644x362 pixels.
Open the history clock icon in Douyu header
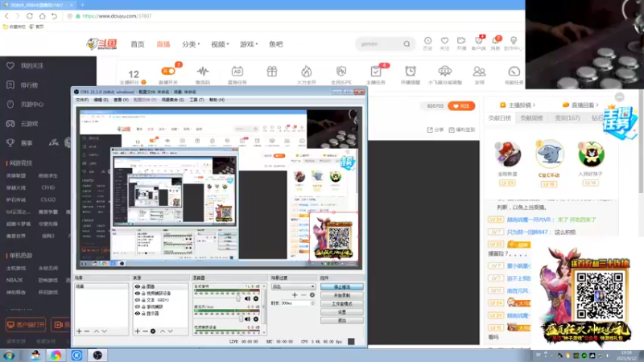click(427, 41)
